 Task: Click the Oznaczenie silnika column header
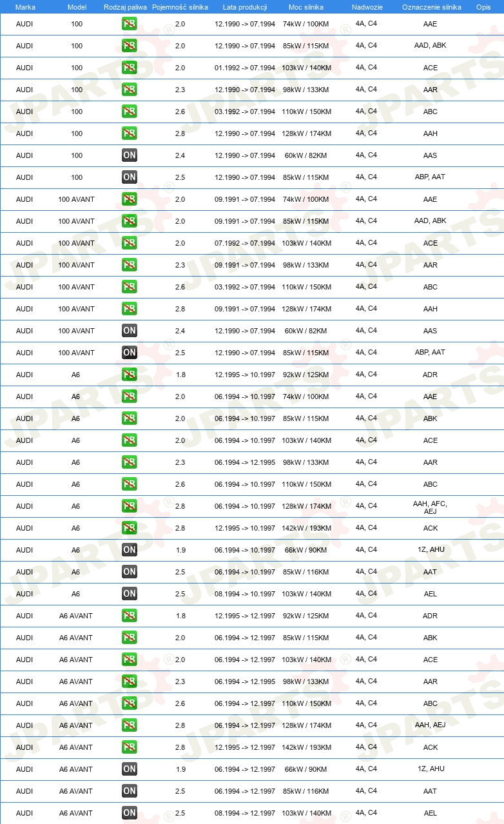(431, 7)
